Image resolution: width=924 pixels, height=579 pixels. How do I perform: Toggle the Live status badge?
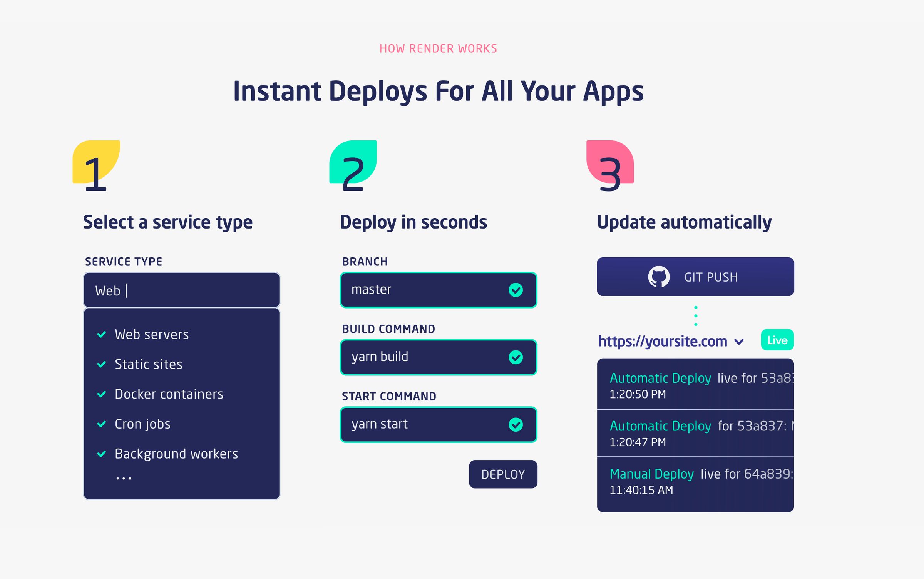[777, 340]
